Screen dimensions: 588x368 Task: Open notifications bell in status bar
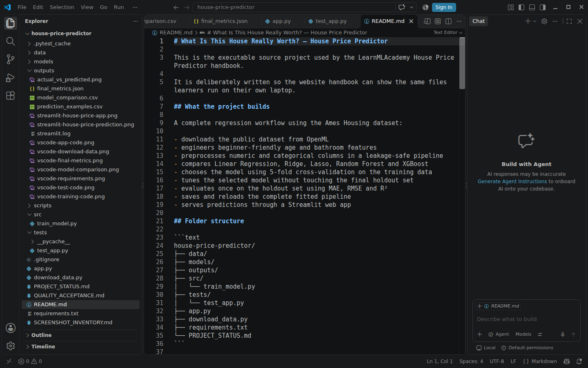(x=579, y=361)
